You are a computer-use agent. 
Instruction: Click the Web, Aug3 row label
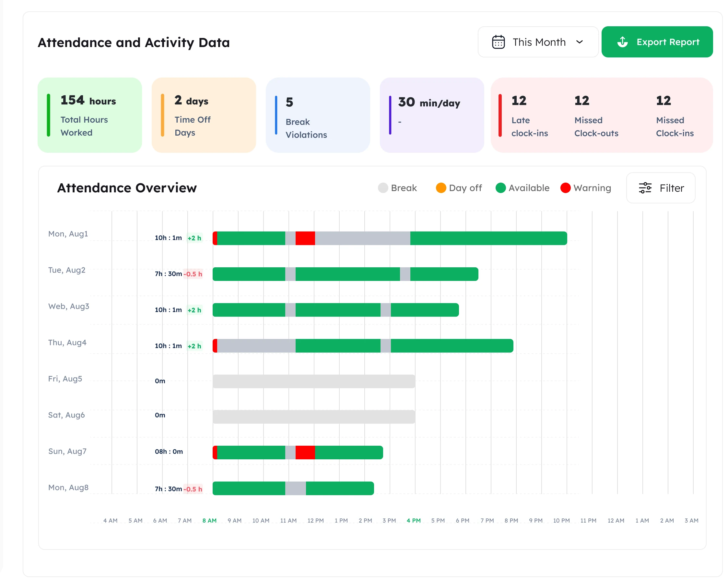[68, 306]
